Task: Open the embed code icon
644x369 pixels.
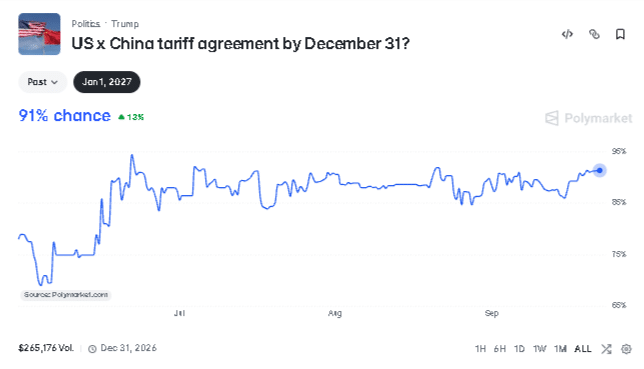Action: point(567,34)
